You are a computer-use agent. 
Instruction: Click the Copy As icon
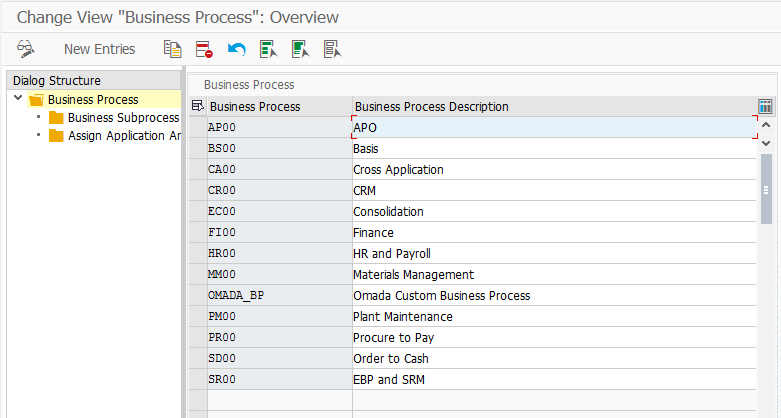coord(172,49)
